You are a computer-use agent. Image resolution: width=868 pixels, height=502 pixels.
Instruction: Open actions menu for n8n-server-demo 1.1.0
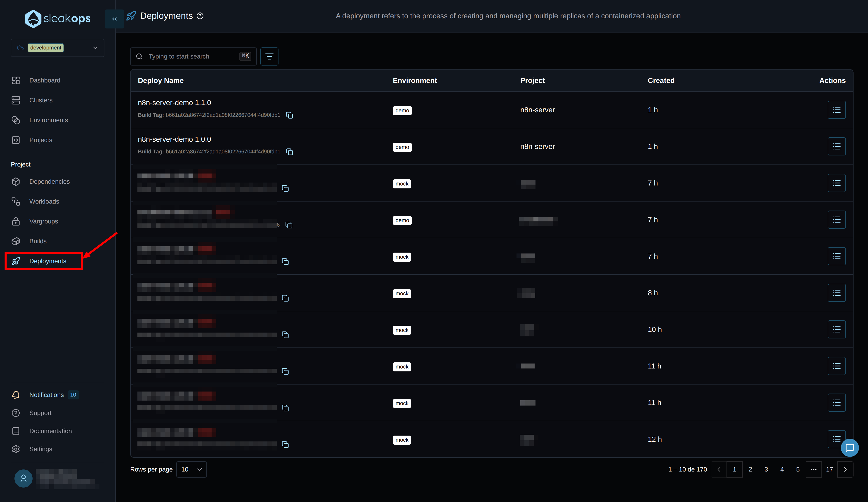pyautogui.click(x=837, y=110)
